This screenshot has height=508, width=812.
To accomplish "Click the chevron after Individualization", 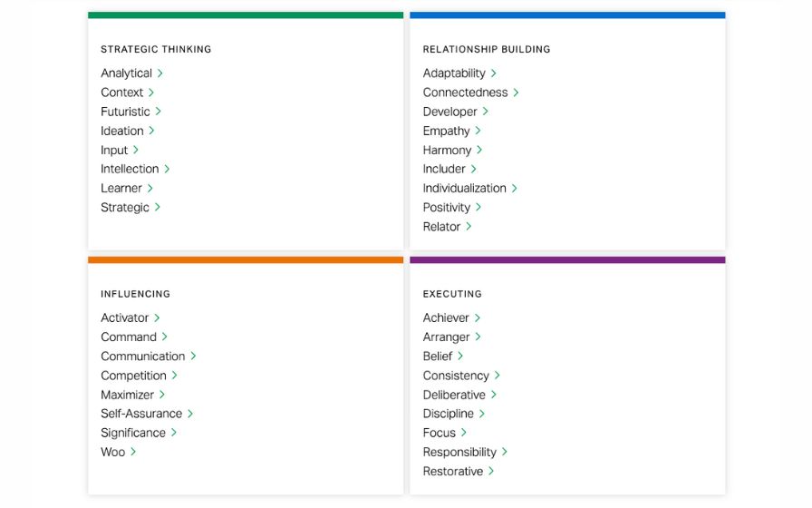I will [x=515, y=189].
